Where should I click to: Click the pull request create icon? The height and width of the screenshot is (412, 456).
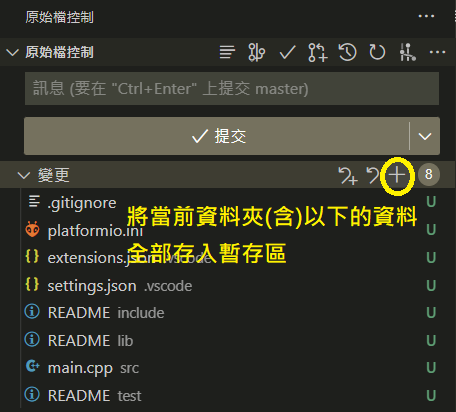click(x=318, y=52)
